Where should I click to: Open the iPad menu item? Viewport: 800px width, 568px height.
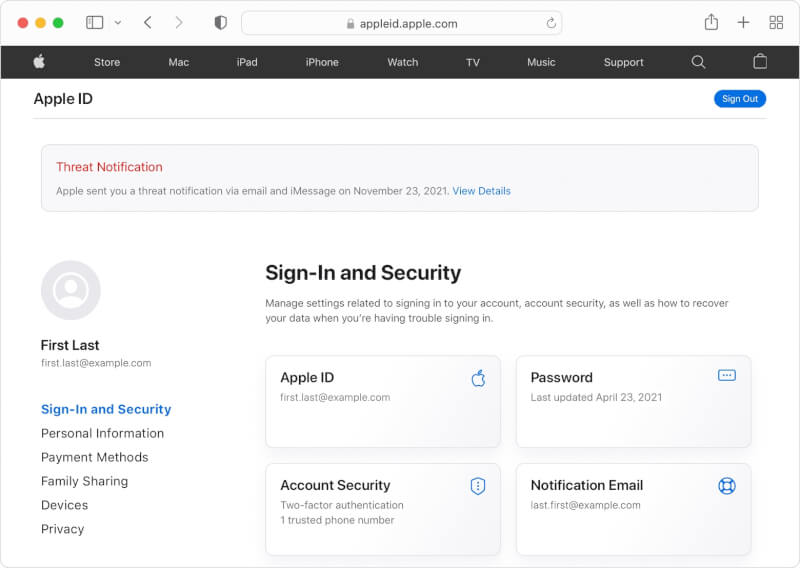tap(247, 62)
